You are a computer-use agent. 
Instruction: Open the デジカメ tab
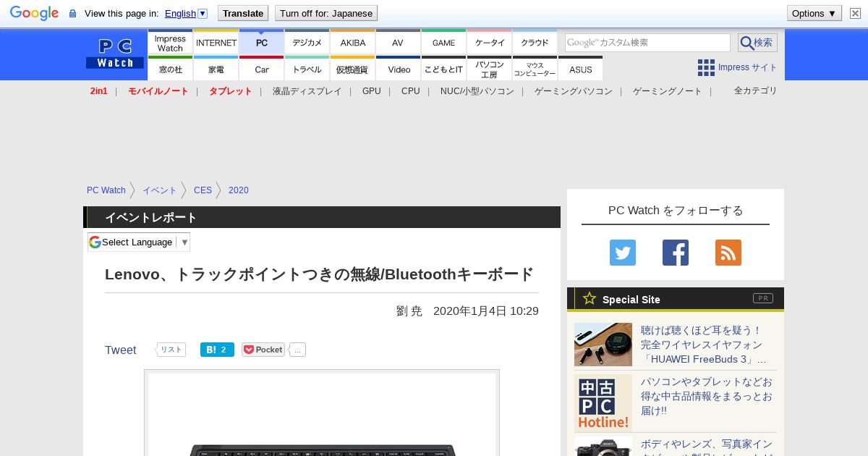click(x=307, y=43)
